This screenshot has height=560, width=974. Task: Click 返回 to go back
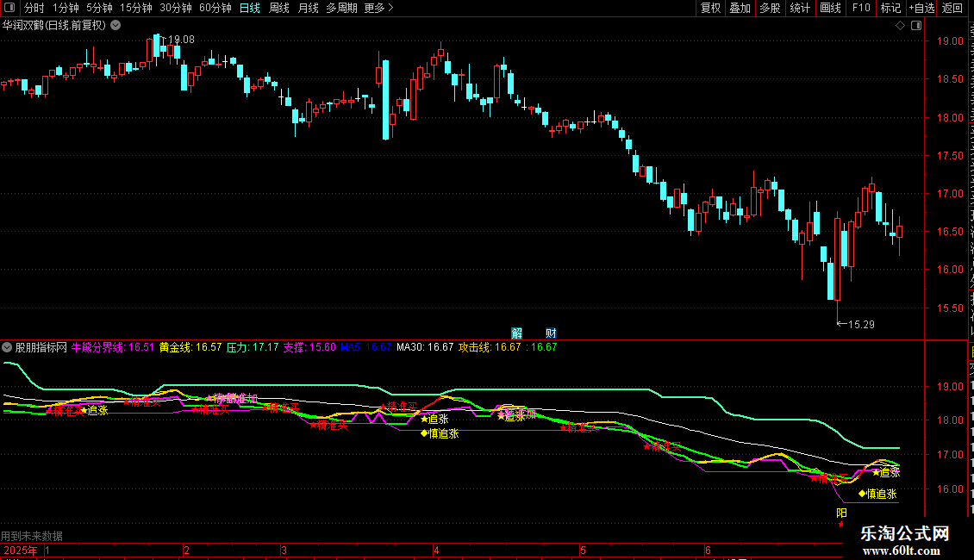(952, 8)
